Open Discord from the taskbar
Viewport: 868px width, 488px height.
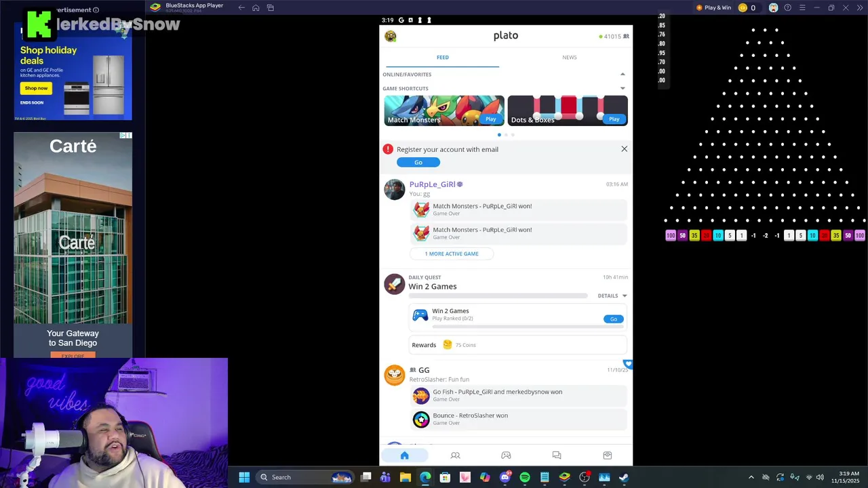505,477
